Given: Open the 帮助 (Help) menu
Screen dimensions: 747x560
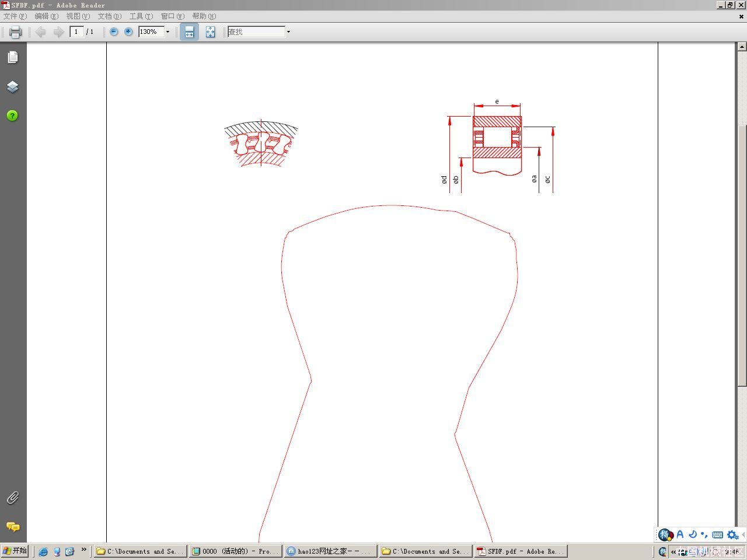Looking at the screenshot, I should [x=204, y=16].
